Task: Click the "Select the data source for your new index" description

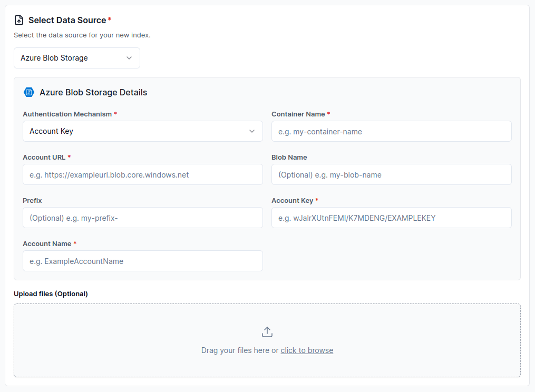Action: coord(82,35)
